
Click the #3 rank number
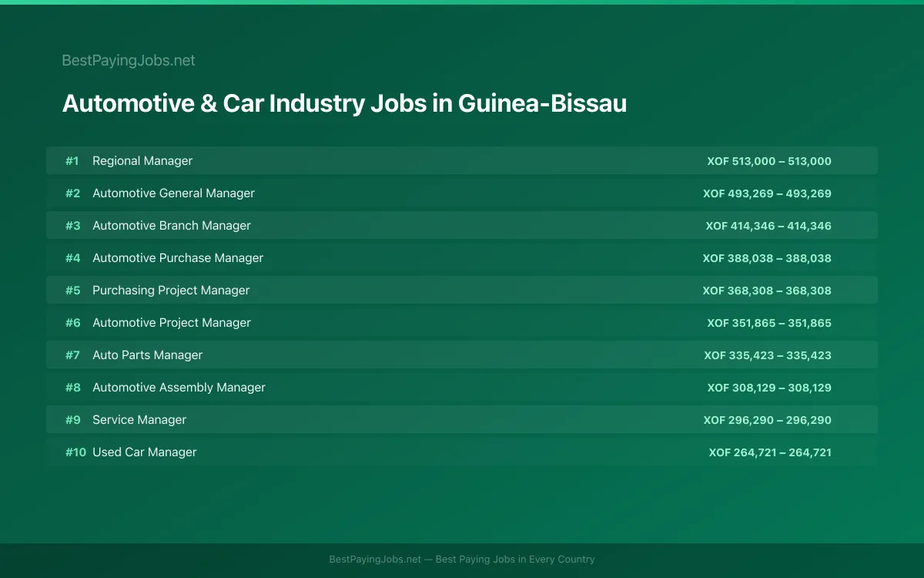click(x=72, y=226)
